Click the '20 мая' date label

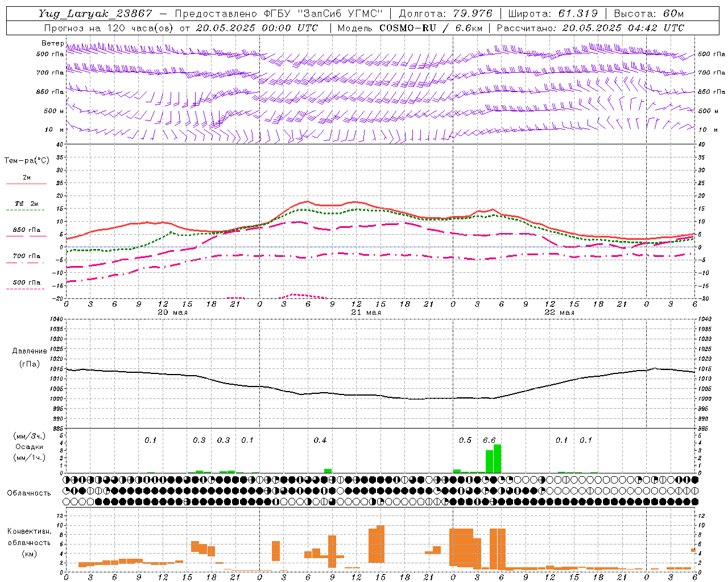[x=173, y=313]
